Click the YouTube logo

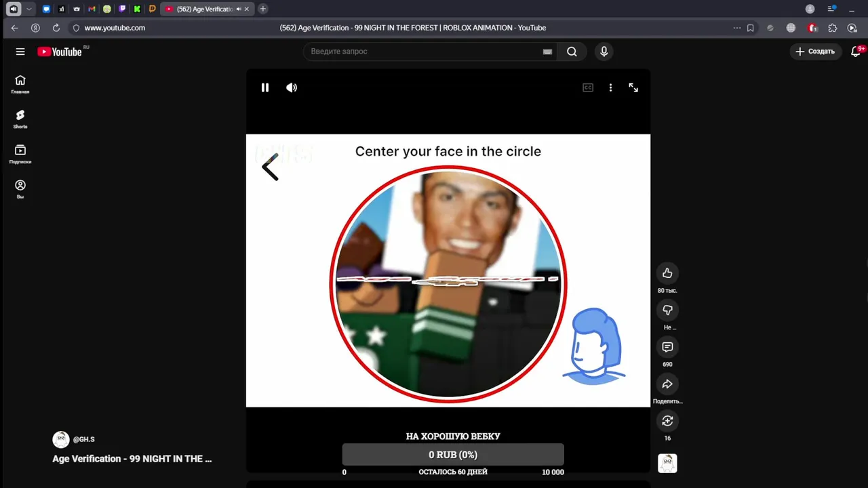point(60,52)
